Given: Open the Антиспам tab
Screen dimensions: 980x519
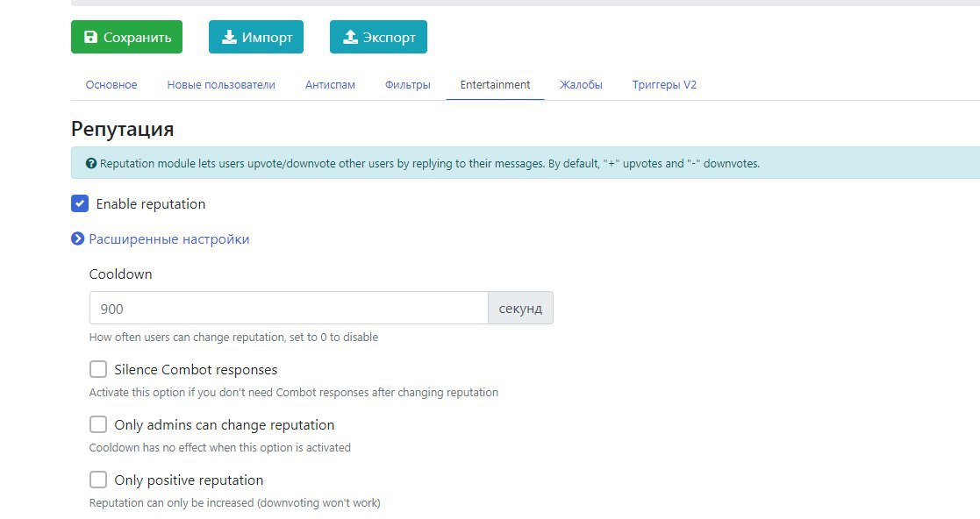Looking at the screenshot, I should [330, 85].
